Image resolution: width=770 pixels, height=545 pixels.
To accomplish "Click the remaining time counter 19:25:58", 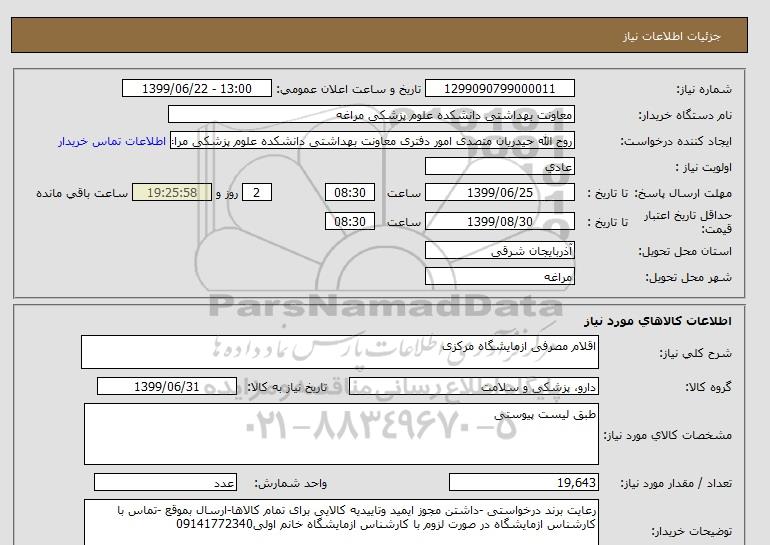I will point(172,192).
